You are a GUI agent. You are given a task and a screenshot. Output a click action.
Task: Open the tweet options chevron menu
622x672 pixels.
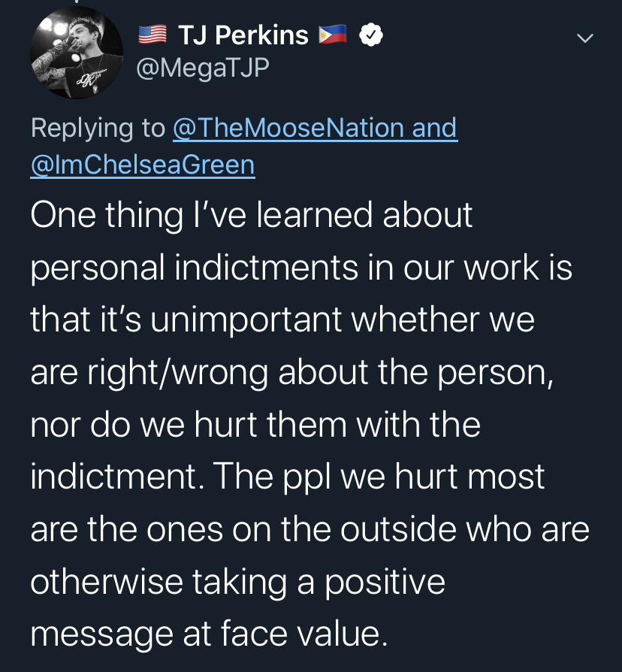[x=584, y=38]
